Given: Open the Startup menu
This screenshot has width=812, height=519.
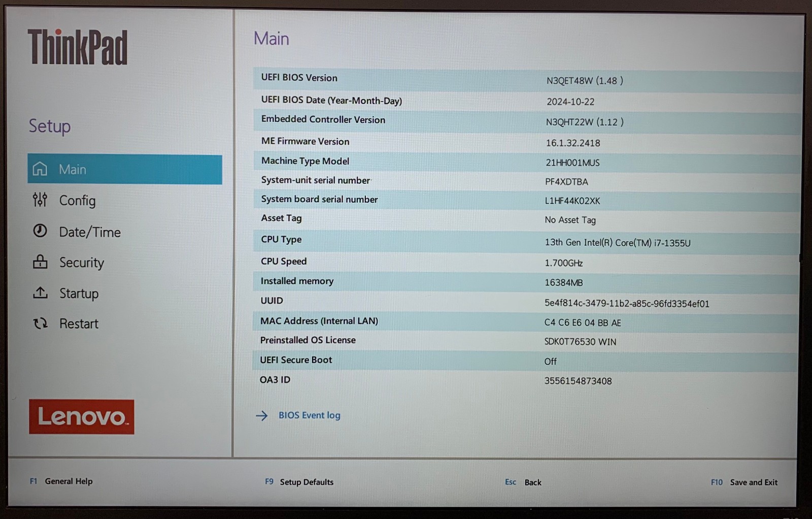Looking at the screenshot, I should click(79, 294).
